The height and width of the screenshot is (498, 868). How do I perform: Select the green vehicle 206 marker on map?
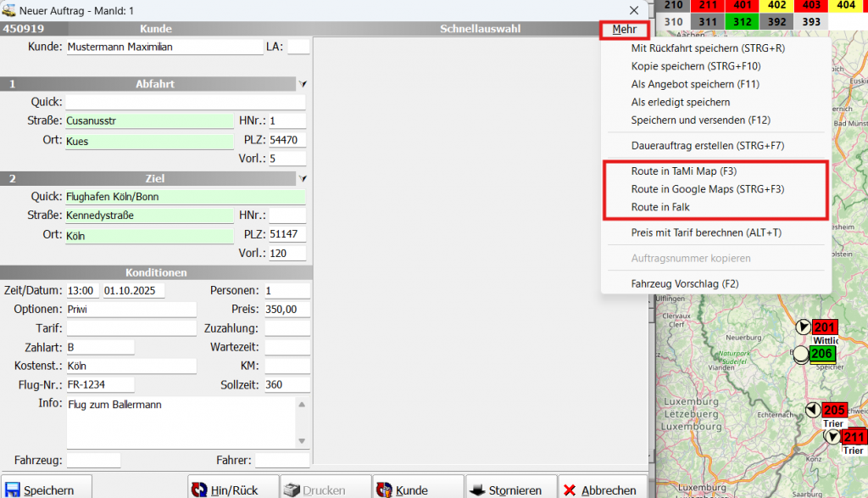pyautogui.click(x=821, y=354)
